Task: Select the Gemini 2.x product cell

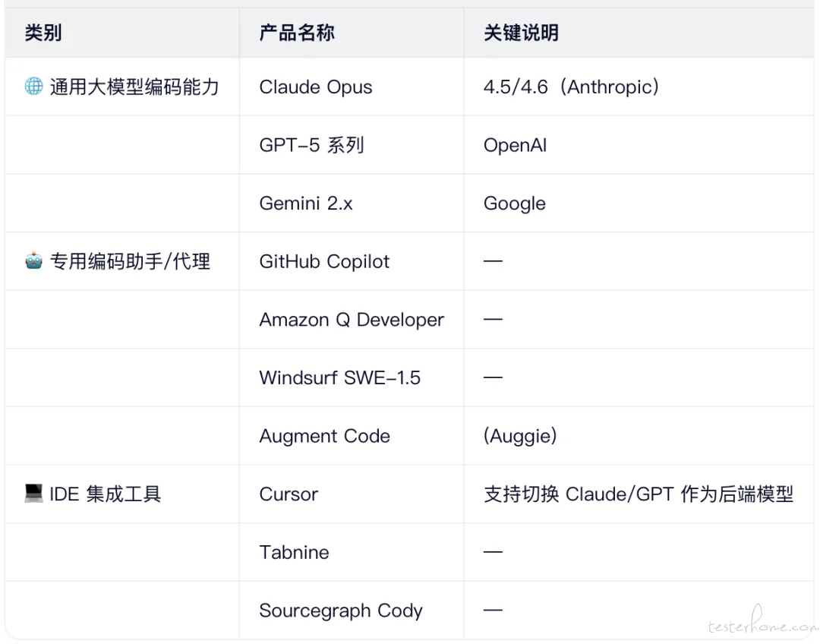Action: [306, 204]
